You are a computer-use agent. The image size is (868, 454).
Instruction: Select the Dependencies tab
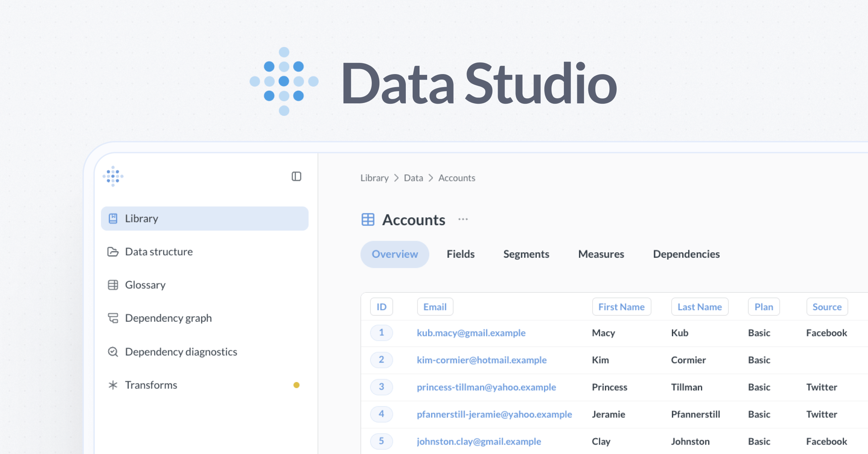pyautogui.click(x=686, y=254)
